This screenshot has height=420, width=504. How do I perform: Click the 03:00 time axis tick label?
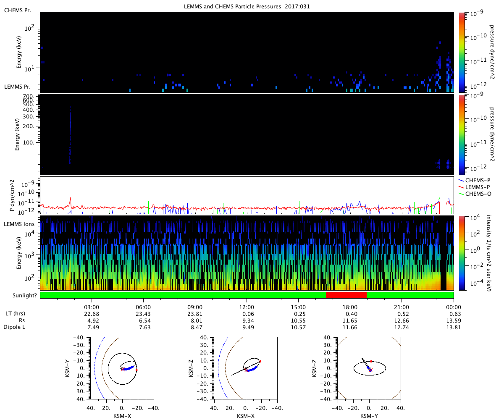92,307
